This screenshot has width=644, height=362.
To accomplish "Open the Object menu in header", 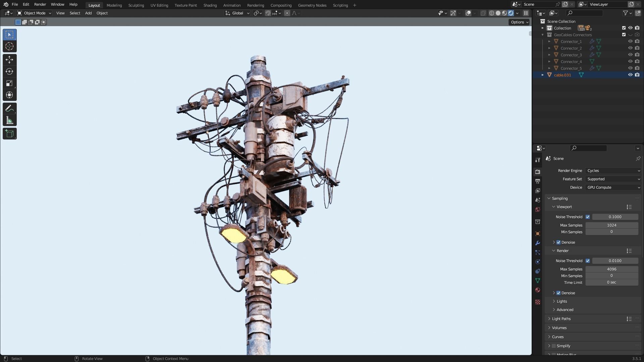I will coord(102,13).
